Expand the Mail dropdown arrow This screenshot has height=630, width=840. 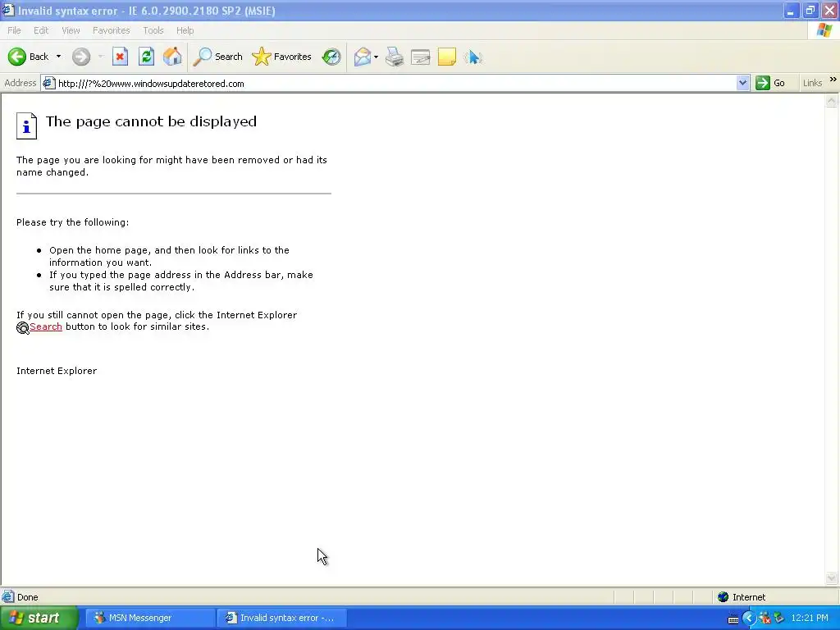376,57
